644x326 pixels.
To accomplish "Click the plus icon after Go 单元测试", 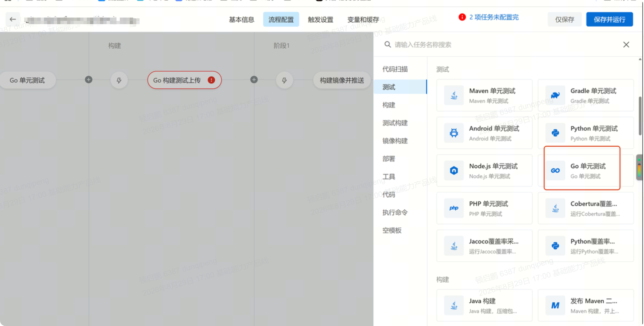I will tap(88, 80).
